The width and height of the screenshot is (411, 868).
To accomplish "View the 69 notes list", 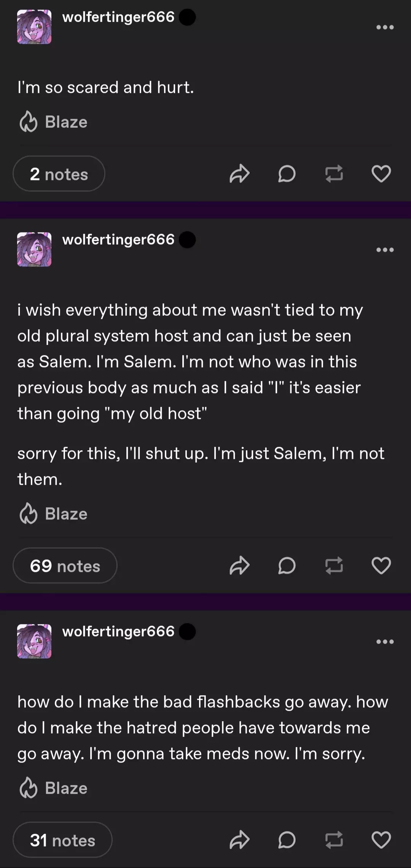I will [x=65, y=566].
